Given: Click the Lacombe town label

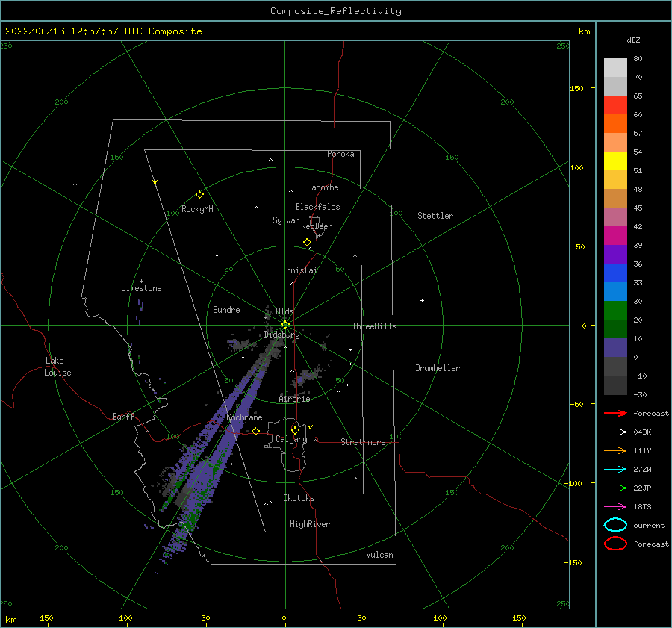Looking at the screenshot, I should [x=323, y=187].
